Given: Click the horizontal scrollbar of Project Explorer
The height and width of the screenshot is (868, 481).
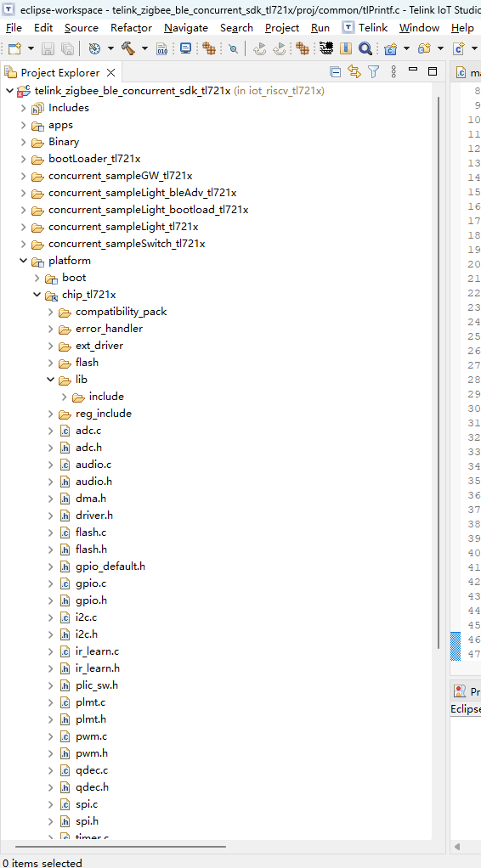Looking at the screenshot, I should click(x=121, y=847).
